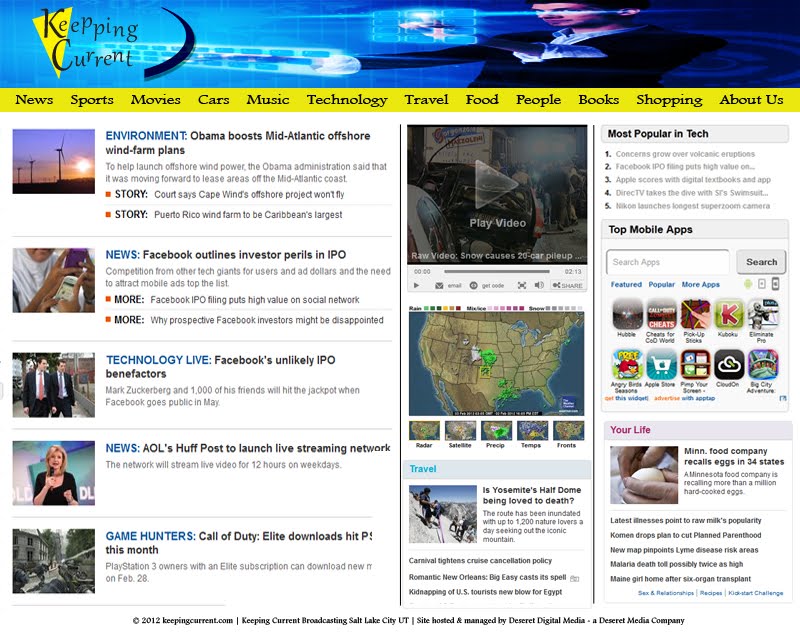Viewport: 800px width, 635px height.
Task: Select the Android platform icon in apps widget
Action: coord(748,284)
